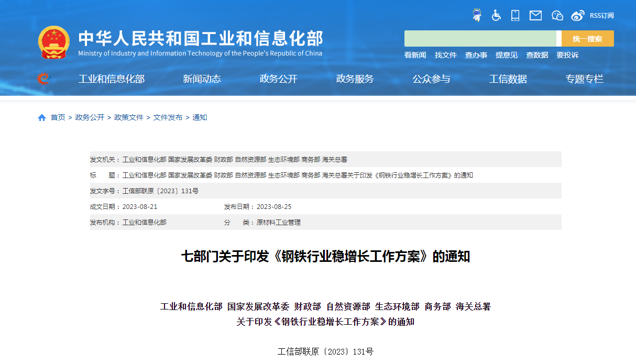The height and width of the screenshot is (364, 636).
Task: Open the 工信数据 nav menu
Action: pos(508,79)
